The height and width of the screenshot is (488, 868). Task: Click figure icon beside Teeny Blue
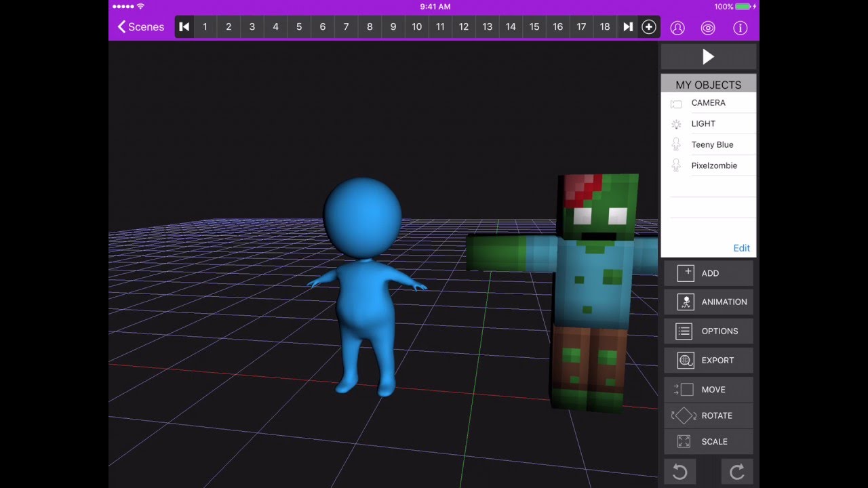[x=676, y=144]
